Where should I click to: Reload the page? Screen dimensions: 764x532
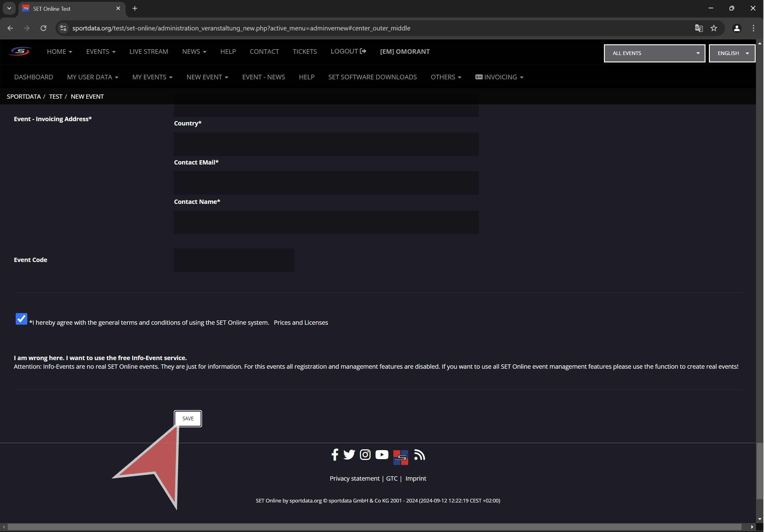pos(43,28)
